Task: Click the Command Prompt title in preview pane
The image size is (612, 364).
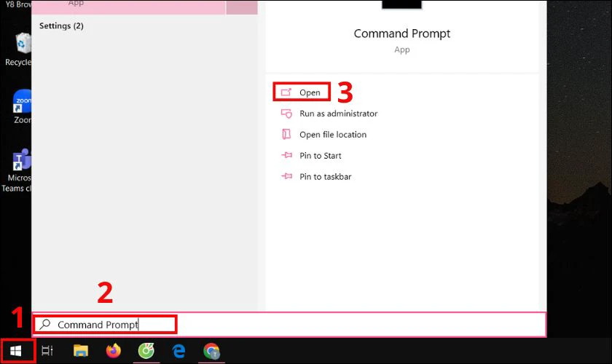Action: (402, 34)
